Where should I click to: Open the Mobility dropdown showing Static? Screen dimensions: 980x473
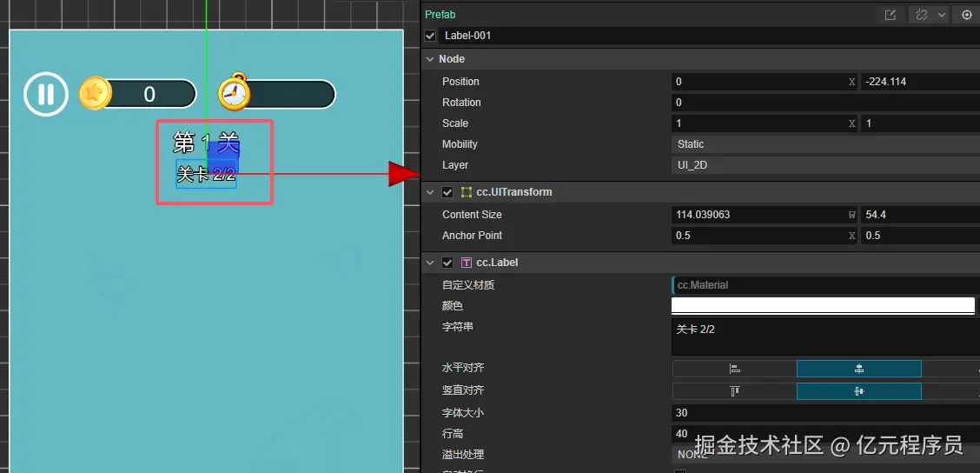click(x=825, y=144)
